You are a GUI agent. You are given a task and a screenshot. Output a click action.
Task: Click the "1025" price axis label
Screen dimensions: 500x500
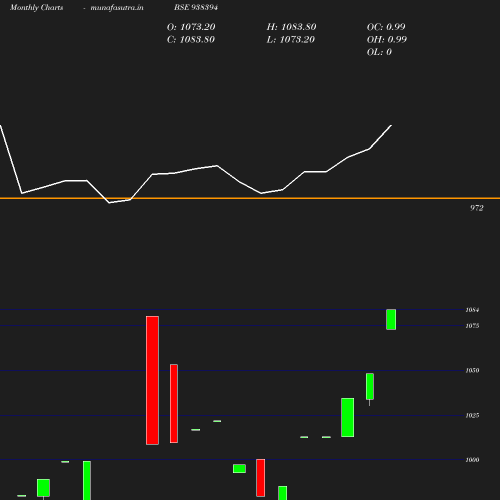(x=472, y=415)
